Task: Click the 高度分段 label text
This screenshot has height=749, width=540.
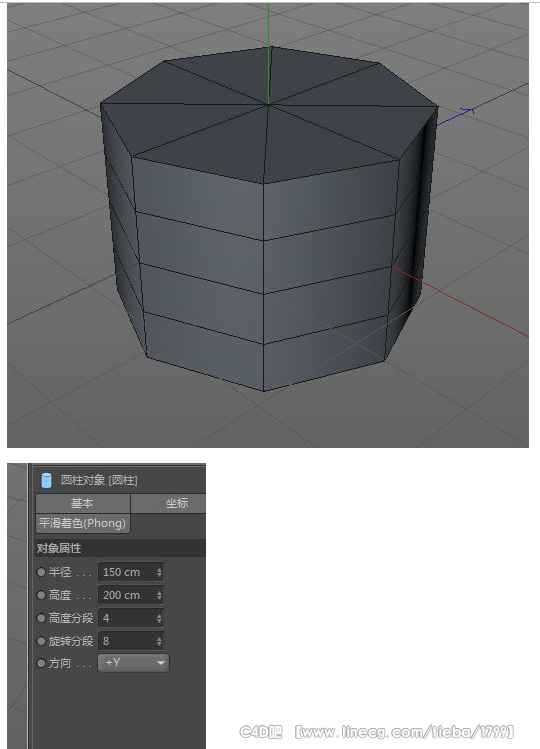Action: pos(71,618)
